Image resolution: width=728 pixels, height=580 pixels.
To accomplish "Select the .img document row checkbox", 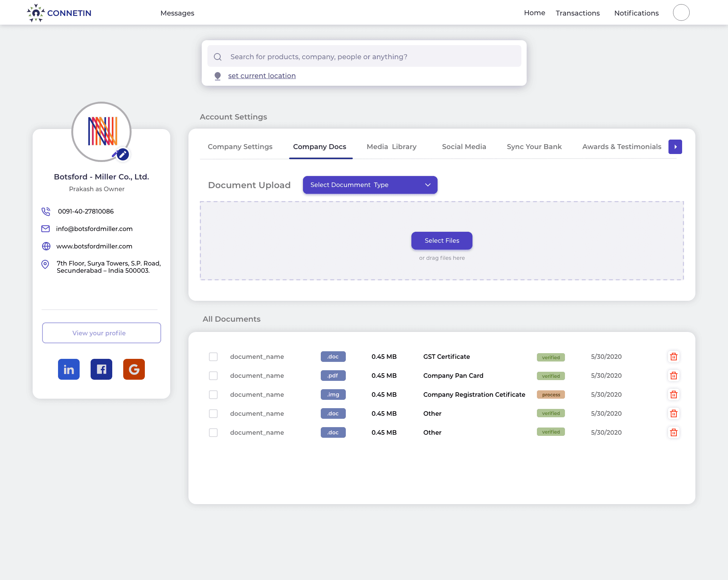I will [213, 395].
